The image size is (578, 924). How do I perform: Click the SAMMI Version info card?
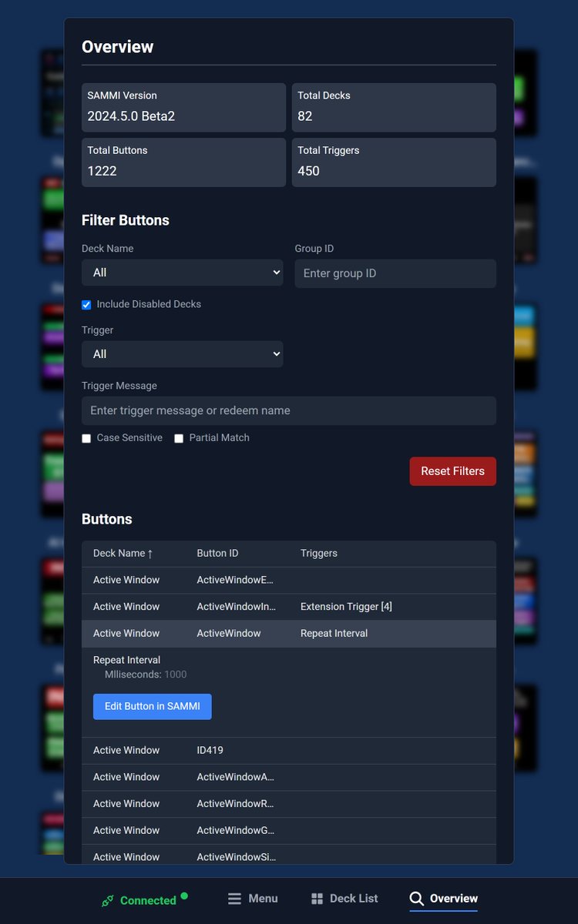click(x=183, y=107)
